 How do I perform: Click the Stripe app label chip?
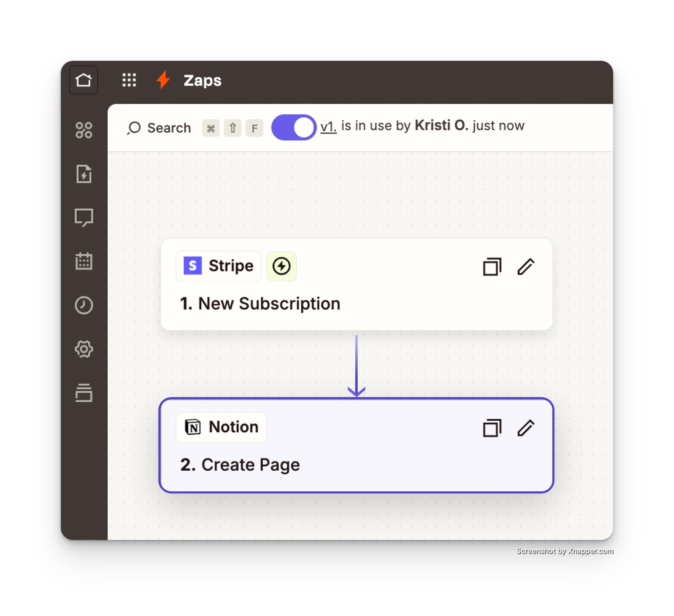pyautogui.click(x=218, y=266)
